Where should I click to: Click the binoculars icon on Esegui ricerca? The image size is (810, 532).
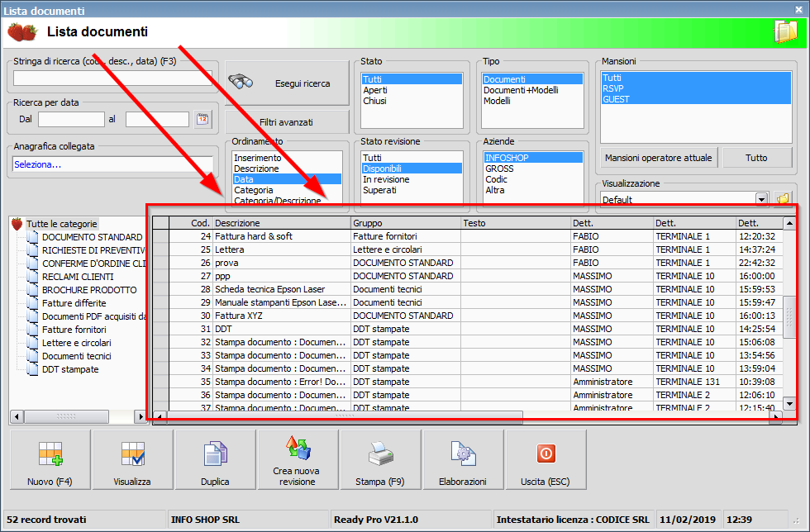click(x=241, y=82)
